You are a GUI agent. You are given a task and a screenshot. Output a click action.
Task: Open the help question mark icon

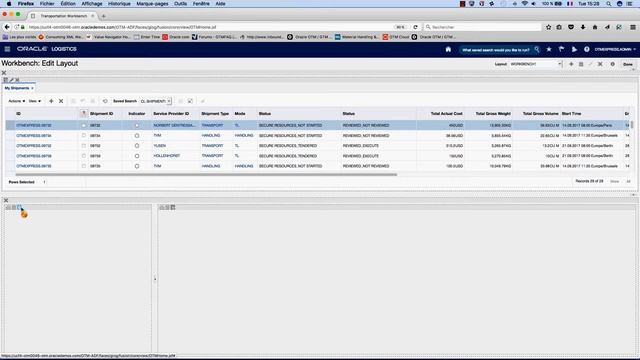(x=587, y=49)
